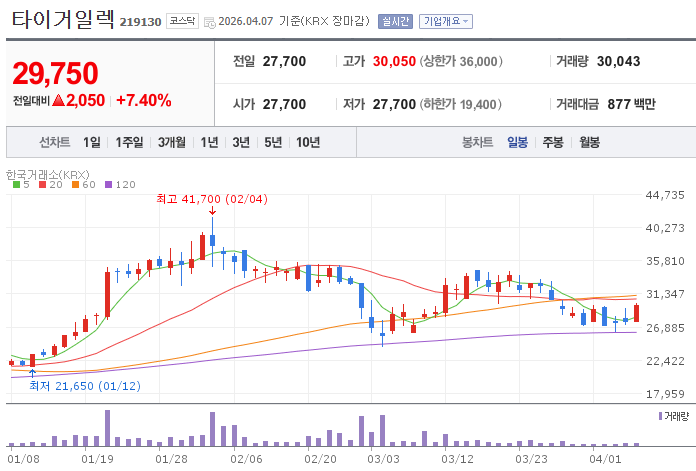
Task: Select the 1주일 line chart period
Action: [129, 142]
